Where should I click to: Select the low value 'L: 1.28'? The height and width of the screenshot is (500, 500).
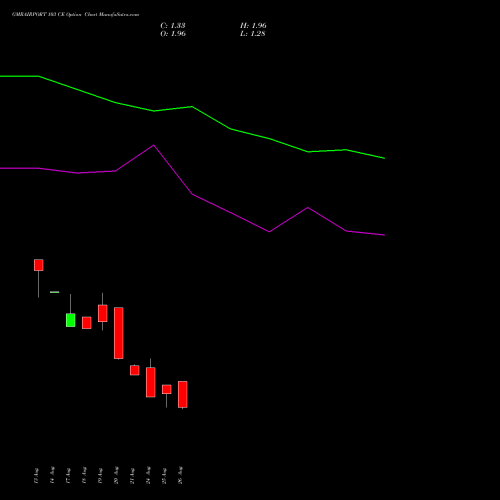pyautogui.click(x=253, y=34)
